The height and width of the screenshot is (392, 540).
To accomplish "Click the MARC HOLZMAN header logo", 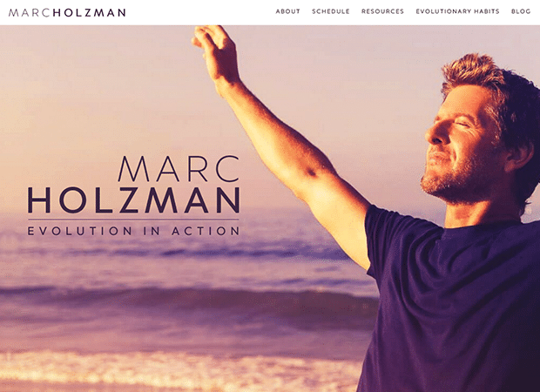I will coord(67,13).
